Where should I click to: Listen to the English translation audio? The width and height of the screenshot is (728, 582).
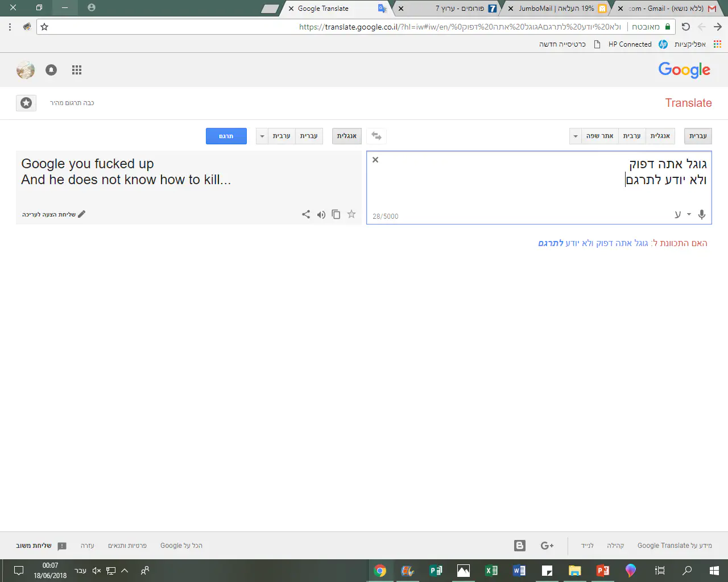321,214
